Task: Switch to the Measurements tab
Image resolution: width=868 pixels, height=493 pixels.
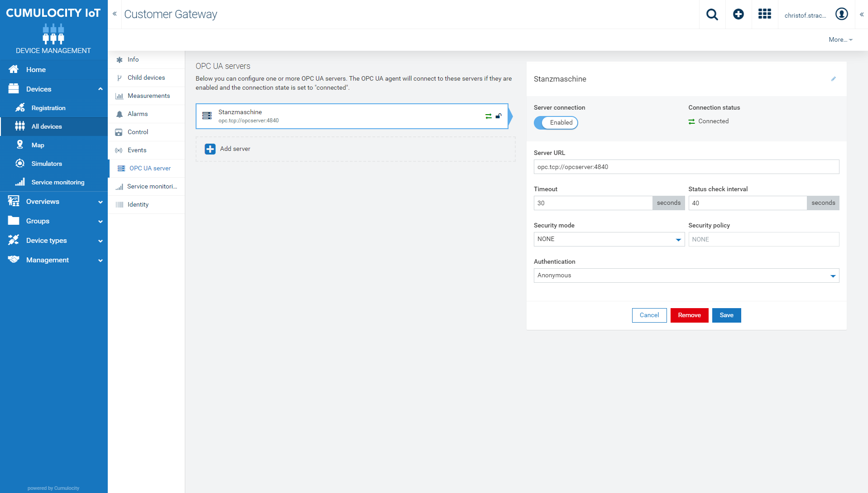Action: click(x=147, y=96)
